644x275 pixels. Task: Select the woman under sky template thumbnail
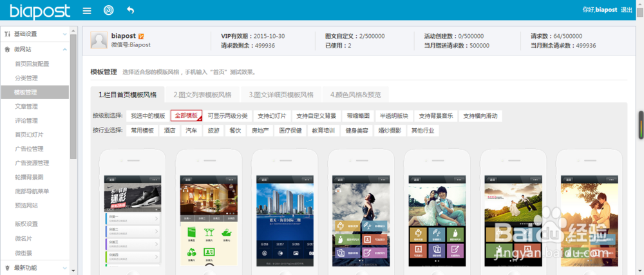tap(361, 221)
